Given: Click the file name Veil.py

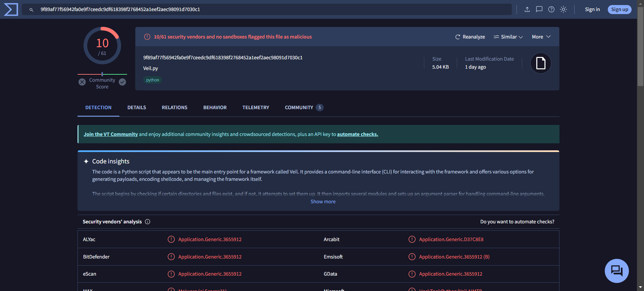Looking at the screenshot, I should [x=151, y=68].
